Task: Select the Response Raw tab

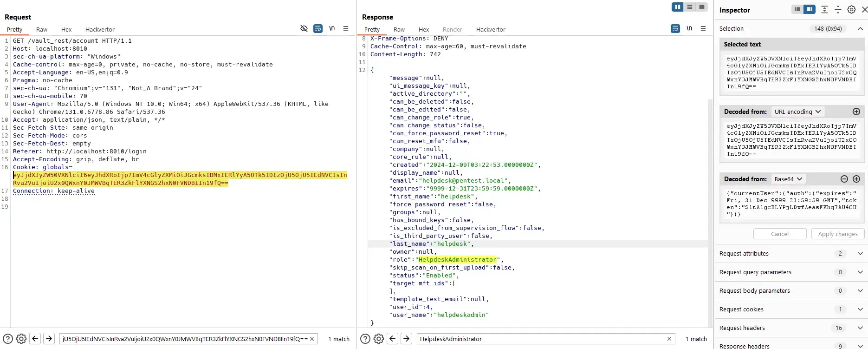Action: [x=399, y=29]
